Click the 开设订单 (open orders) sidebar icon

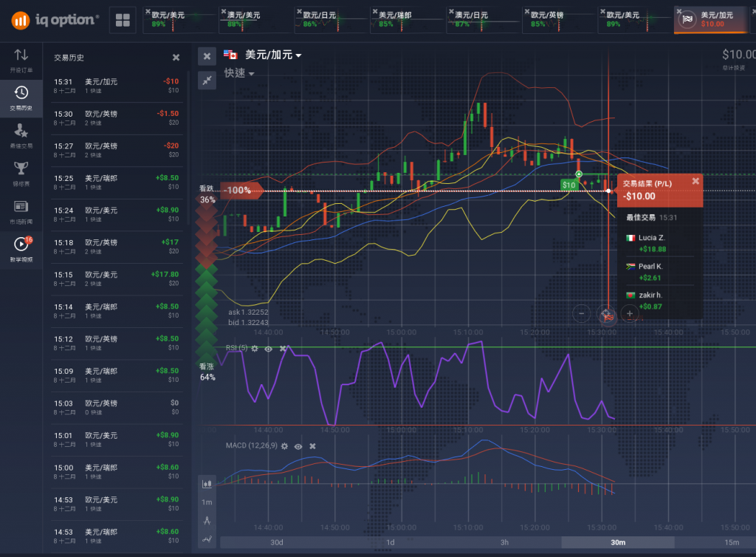point(21,60)
